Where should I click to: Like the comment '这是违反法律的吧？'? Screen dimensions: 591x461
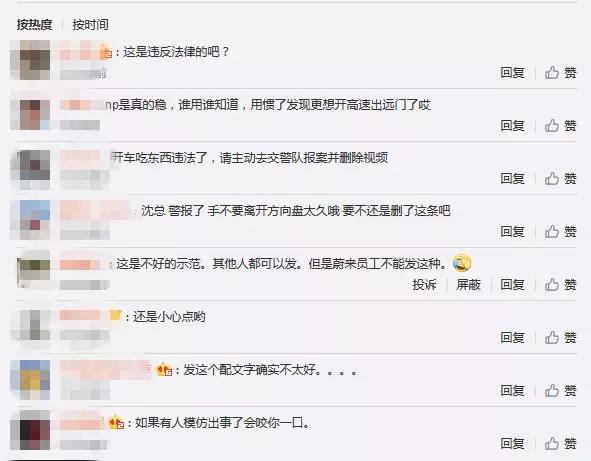(560, 72)
